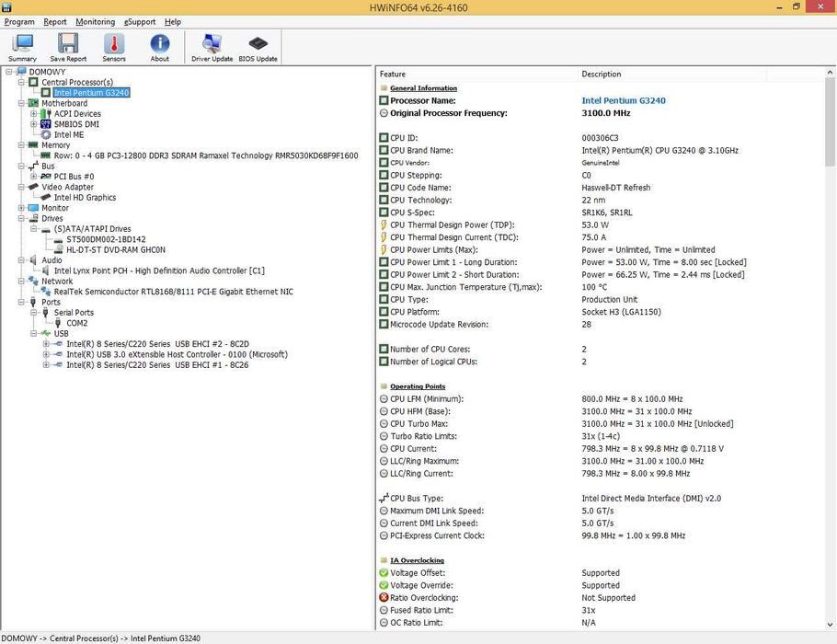Select the DOMOWY computer icon
The image size is (837, 644).
click(22, 72)
